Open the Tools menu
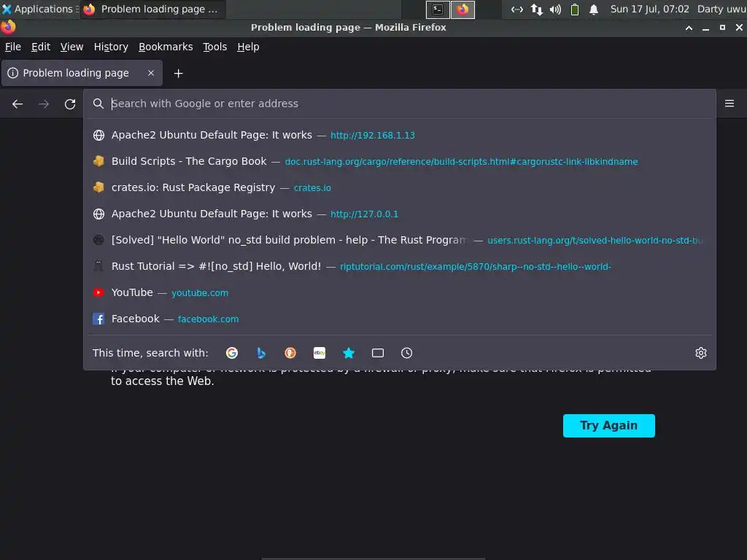The height and width of the screenshot is (560, 747). [x=215, y=47]
